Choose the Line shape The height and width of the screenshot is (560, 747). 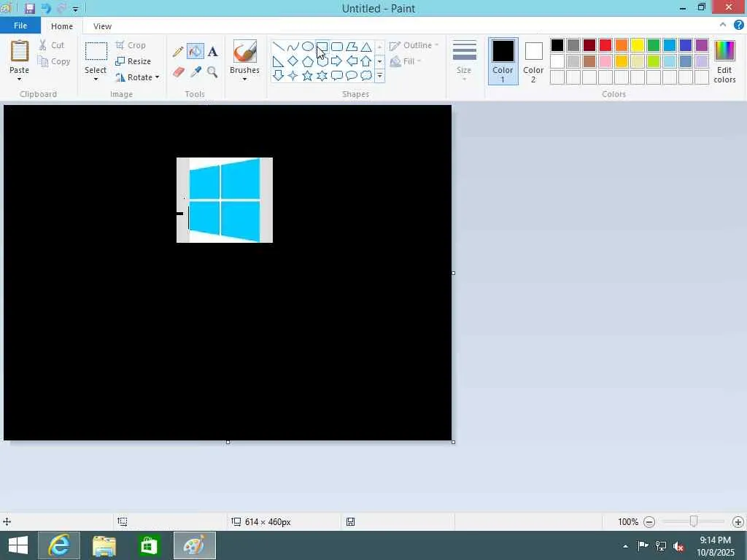point(278,47)
